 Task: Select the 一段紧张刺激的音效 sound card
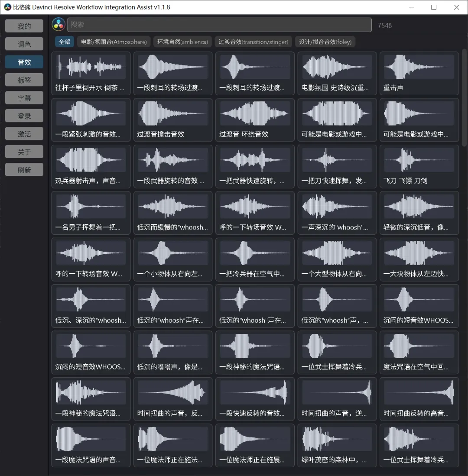click(91, 120)
